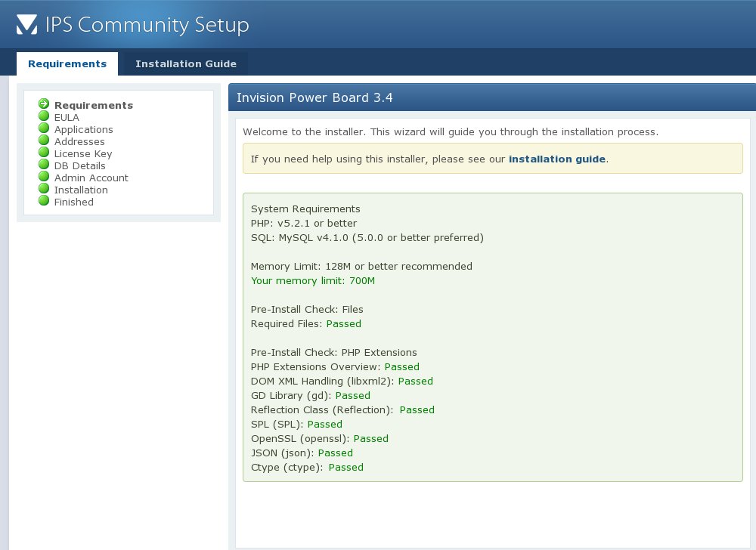This screenshot has width=756, height=550.
Task: Click the Invision Power Board 3.4 heading
Action: pyautogui.click(x=314, y=97)
